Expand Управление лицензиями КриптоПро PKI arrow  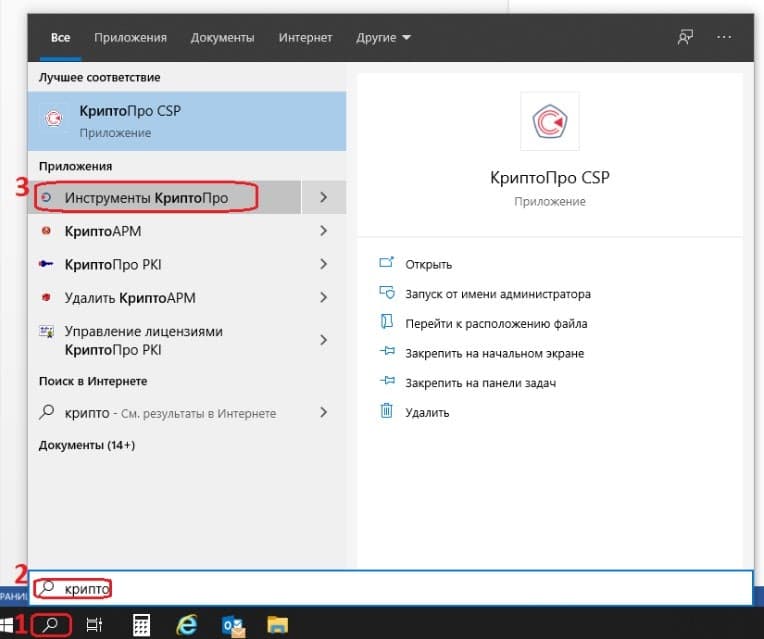click(324, 340)
